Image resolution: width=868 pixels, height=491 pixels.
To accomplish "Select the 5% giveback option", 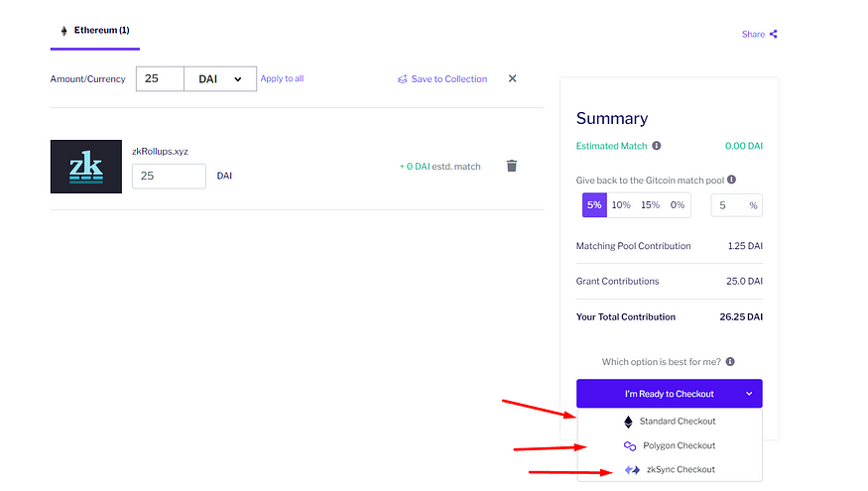I will (x=594, y=204).
